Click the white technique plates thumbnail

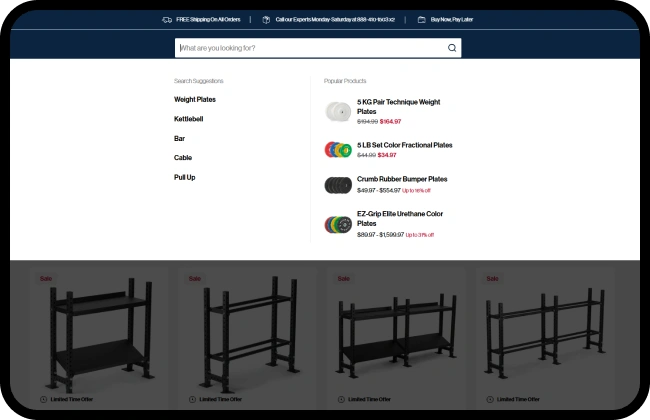(338, 112)
